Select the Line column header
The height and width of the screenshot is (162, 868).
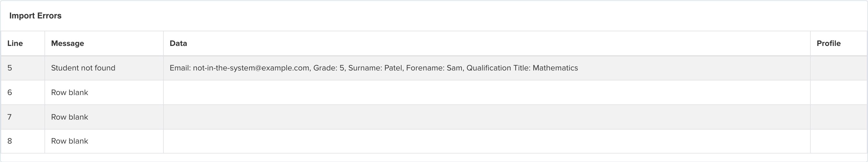23,44
